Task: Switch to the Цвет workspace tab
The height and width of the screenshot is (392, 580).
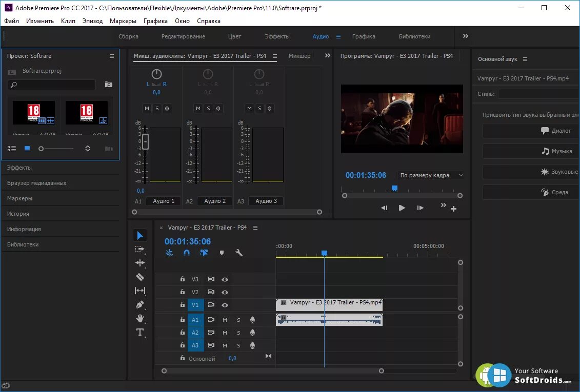Action: [234, 36]
